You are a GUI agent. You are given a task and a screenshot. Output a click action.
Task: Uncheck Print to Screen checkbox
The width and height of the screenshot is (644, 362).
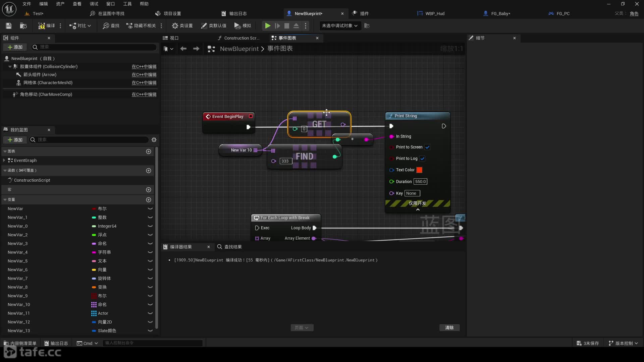coord(427,147)
